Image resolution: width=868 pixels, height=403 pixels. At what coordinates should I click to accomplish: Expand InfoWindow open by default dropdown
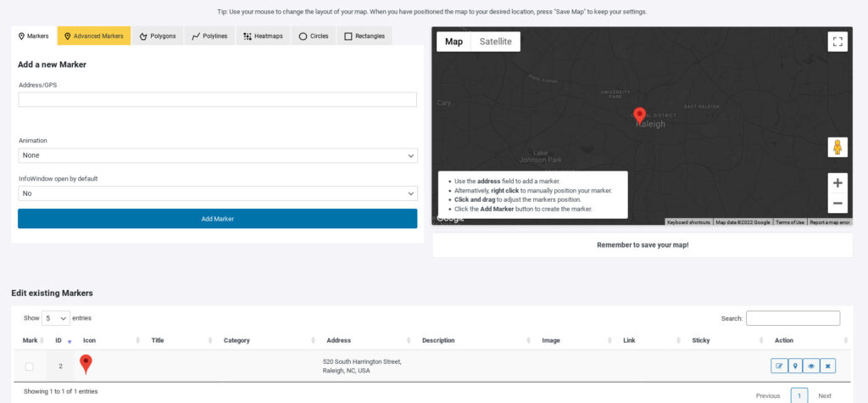coord(217,193)
